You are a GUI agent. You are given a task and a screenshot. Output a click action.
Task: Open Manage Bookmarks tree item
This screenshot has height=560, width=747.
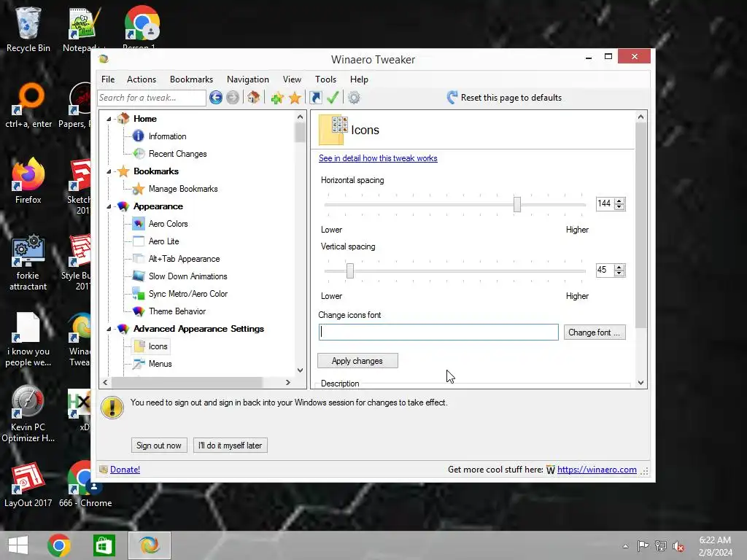183,189
